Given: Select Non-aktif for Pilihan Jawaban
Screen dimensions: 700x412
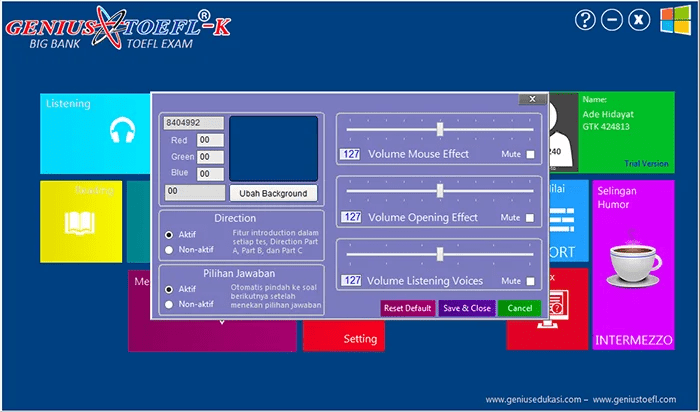Looking at the screenshot, I should tap(169, 304).
